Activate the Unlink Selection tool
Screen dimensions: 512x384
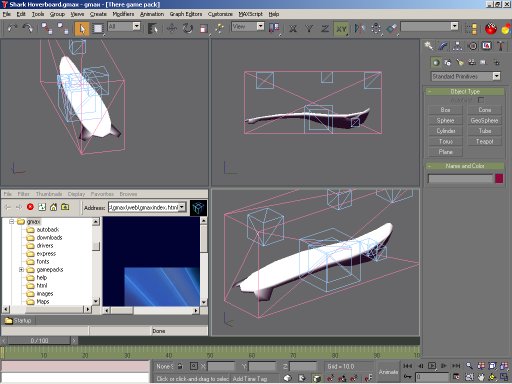tap(63, 28)
